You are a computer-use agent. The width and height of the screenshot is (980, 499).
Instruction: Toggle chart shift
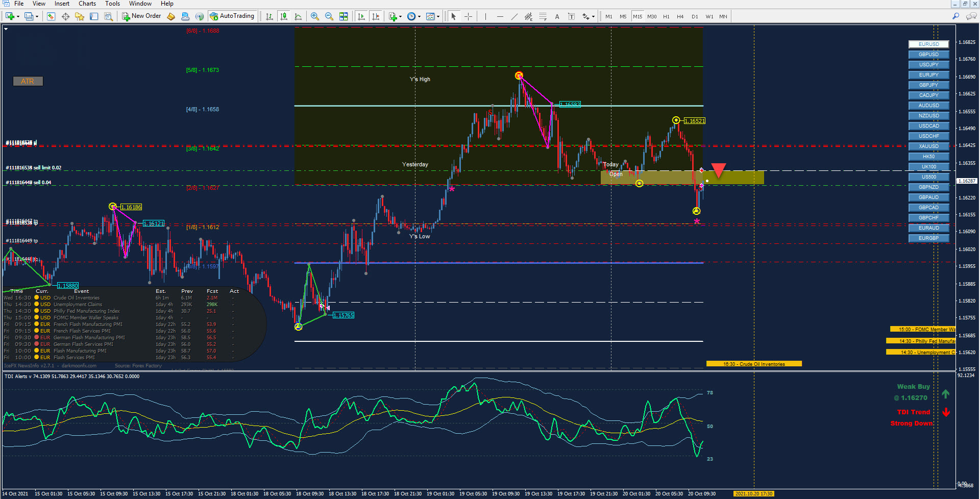pyautogui.click(x=376, y=16)
